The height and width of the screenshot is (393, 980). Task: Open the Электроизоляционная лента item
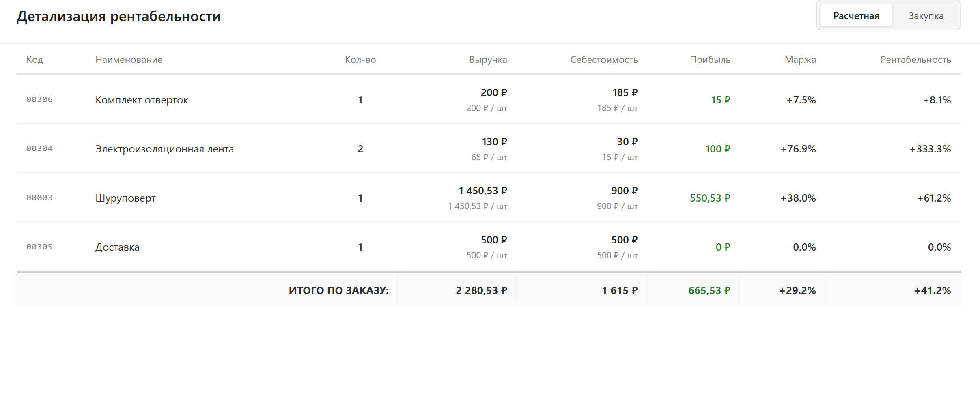164,149
